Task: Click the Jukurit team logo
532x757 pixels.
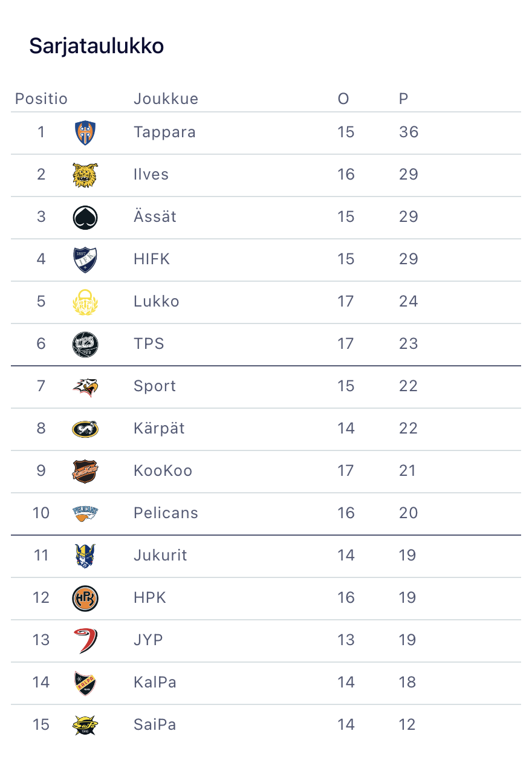Action: (x=85, y=556)
